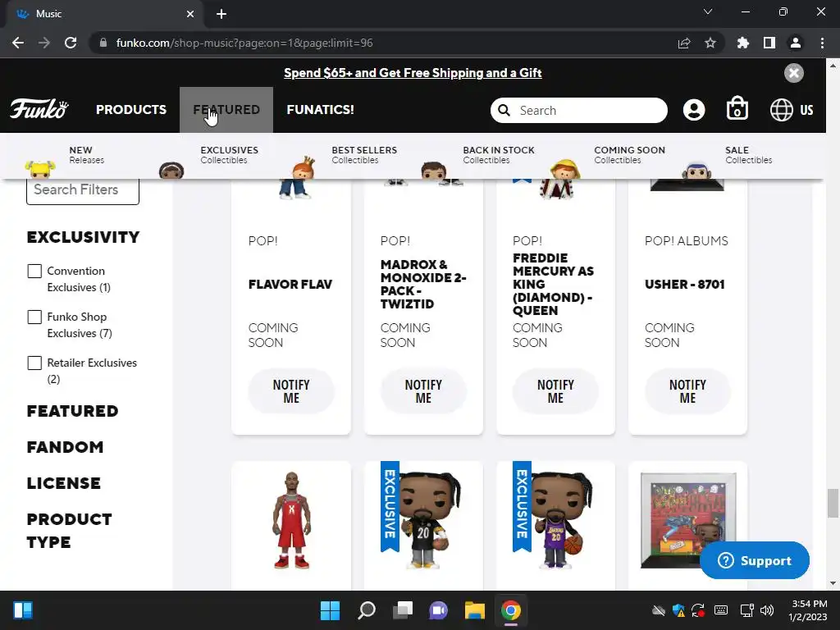Toggle the browser side panel icon

click(769, 43)
